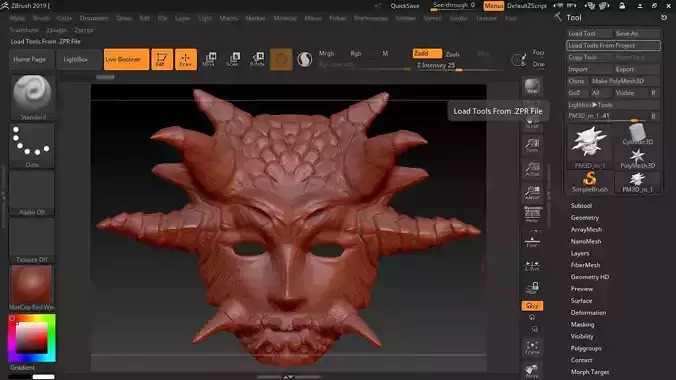This screenshot has height=380, width=676.
Task: Select the Standard brush thumbnail
Action: (32, 97)
